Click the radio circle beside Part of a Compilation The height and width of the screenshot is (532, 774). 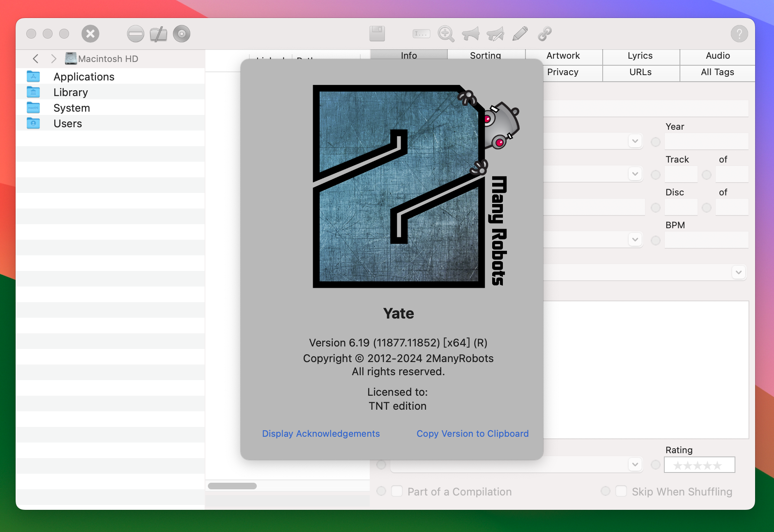click(381, 491)
